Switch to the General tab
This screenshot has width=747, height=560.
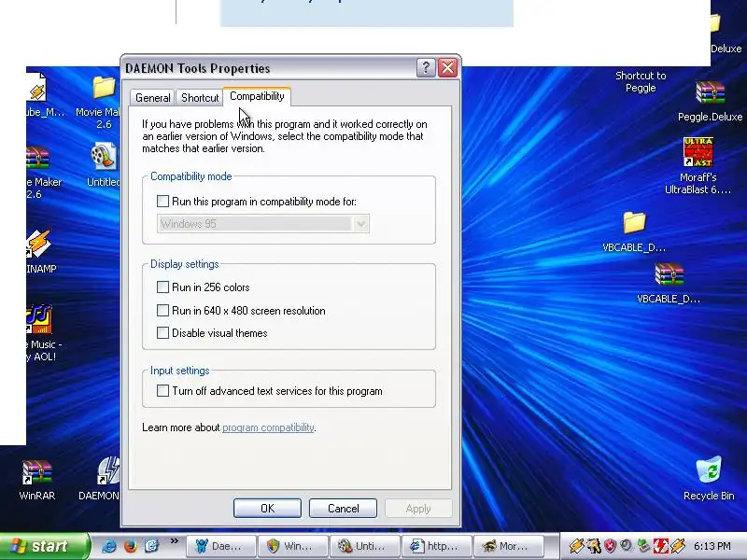click(x=152, y=98)
